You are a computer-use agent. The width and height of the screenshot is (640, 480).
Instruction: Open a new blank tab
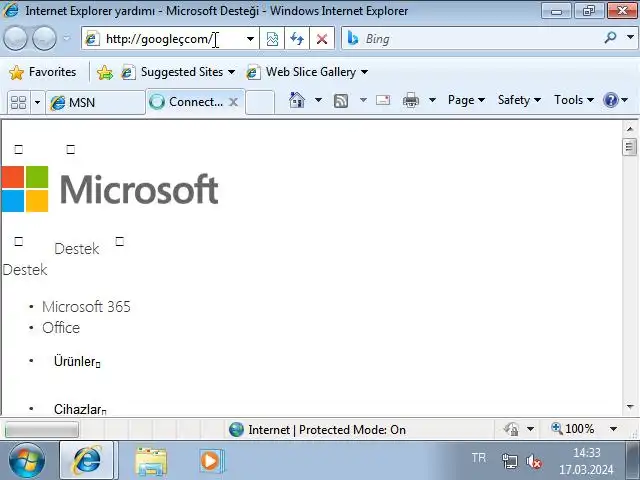pyautogui.click(x=260, y=102)
